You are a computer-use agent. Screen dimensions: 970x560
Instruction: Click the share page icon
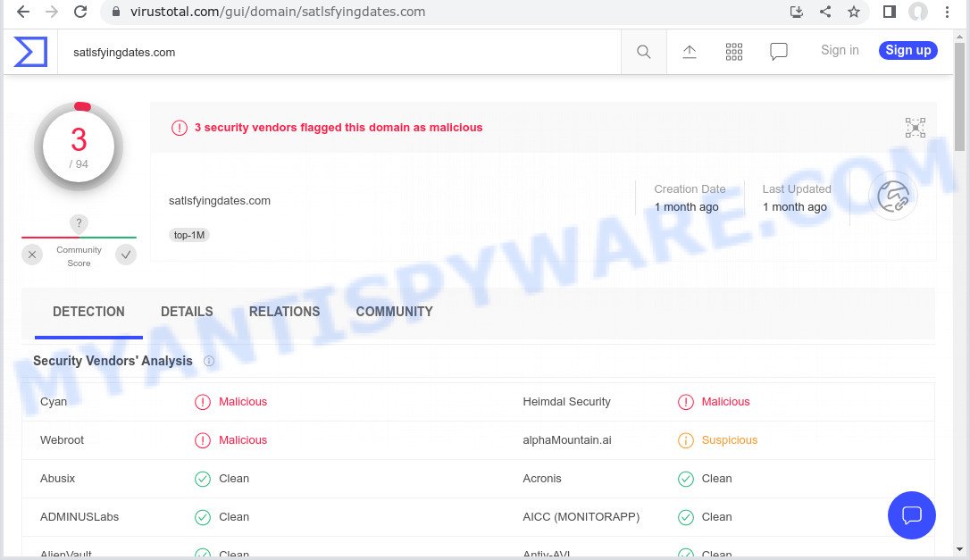825,12
